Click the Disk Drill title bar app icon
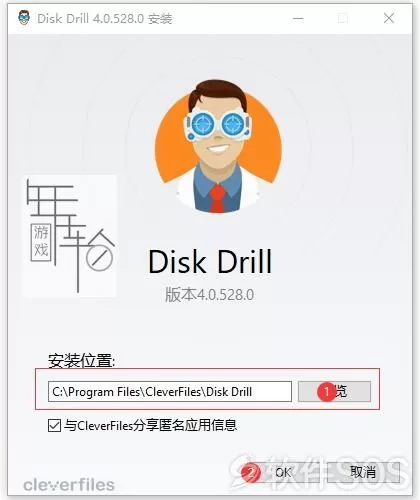420x500 pixels. tap(24, 18)
